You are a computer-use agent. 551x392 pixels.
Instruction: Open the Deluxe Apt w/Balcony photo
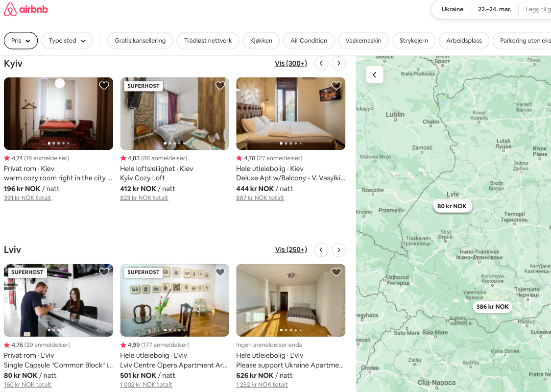290,114
